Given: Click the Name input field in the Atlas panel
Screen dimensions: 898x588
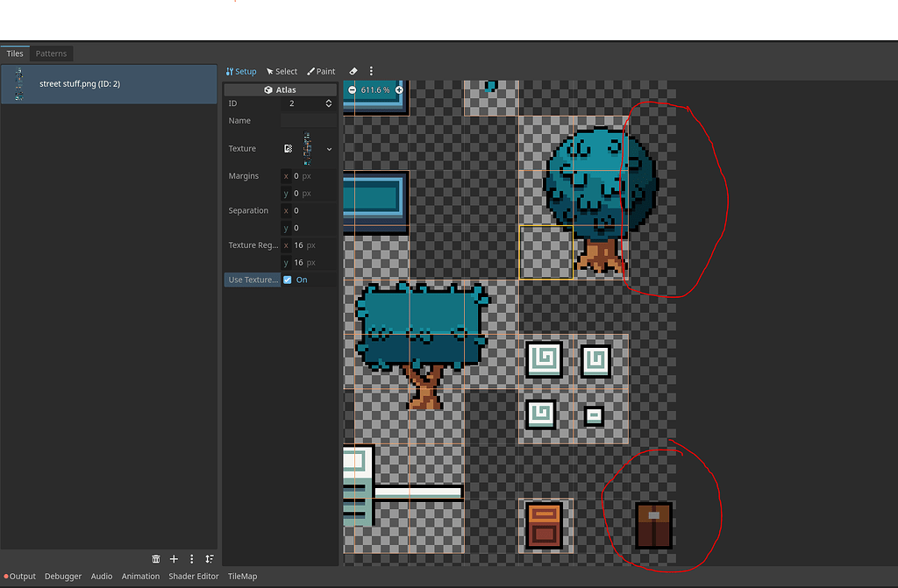Looking at the screenshot, I should tap(307, 120).
